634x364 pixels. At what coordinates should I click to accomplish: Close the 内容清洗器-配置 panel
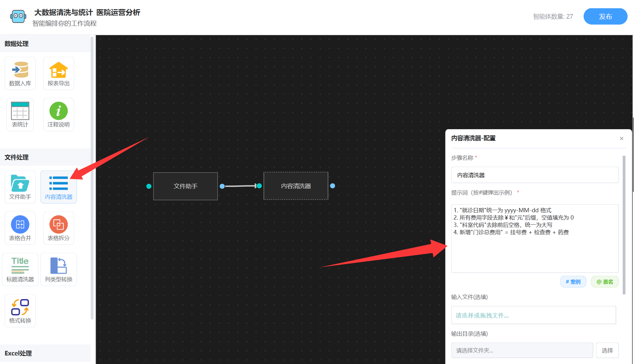coord(621,139)
